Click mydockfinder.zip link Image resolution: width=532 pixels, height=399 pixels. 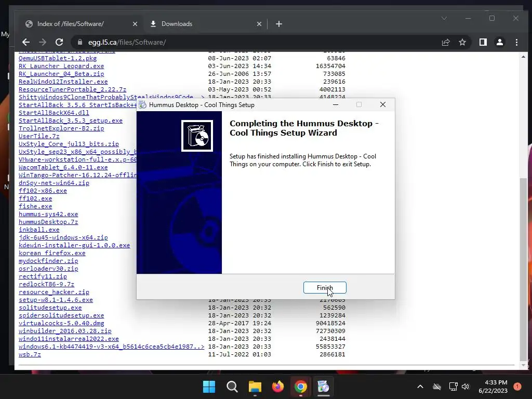click(x=48, y=261)
